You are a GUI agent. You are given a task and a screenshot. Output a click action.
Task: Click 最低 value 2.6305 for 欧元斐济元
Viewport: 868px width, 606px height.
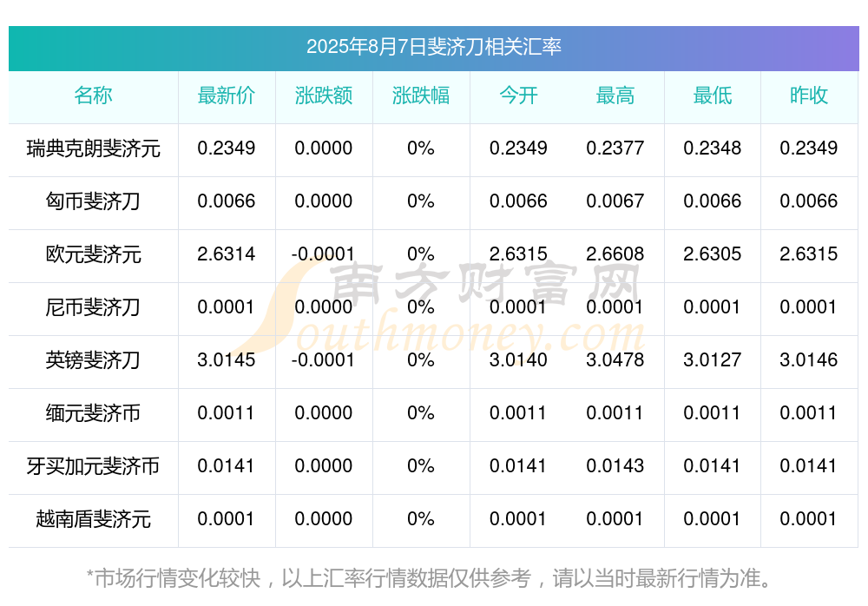point(713,254)
